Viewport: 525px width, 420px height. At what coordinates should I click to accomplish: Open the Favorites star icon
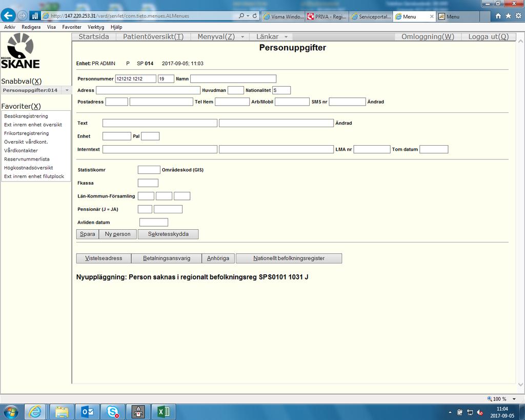click(508, 16)
